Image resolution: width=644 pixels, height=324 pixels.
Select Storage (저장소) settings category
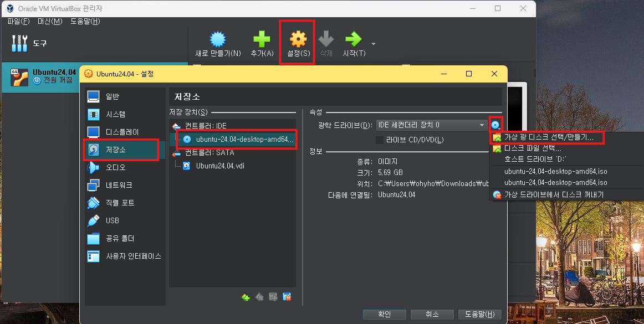(x=125, y=150)
